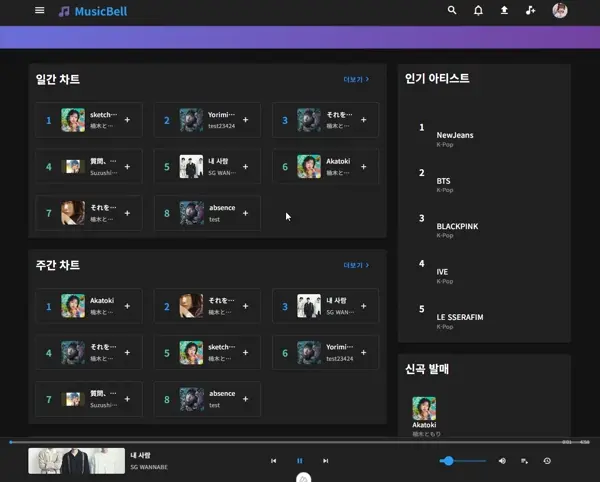Open the notifications bell

click(478, 10)
